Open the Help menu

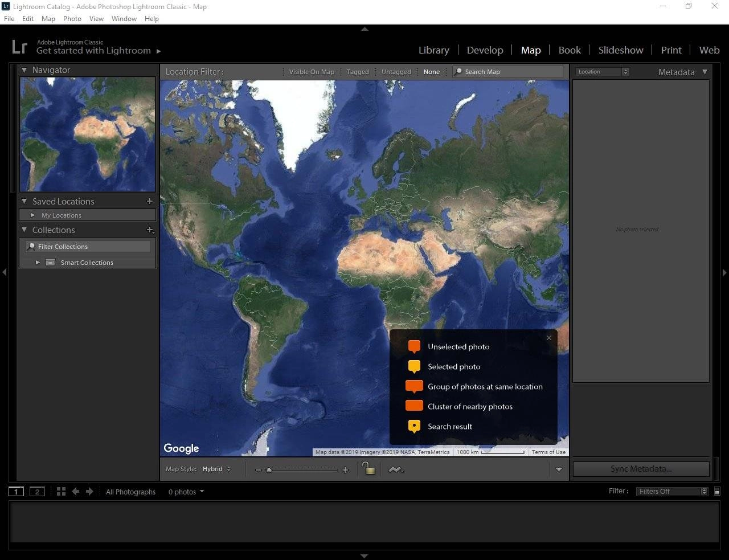[151, 18]
